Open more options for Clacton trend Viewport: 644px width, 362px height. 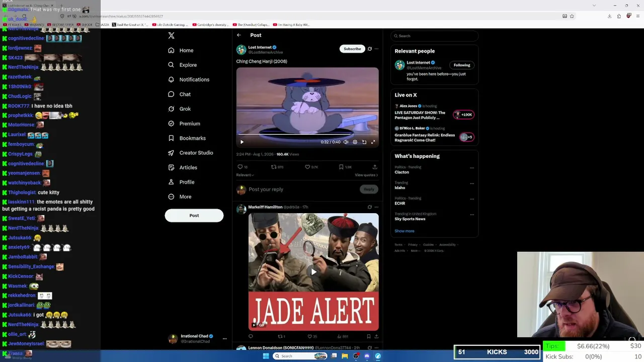(472, 168)
